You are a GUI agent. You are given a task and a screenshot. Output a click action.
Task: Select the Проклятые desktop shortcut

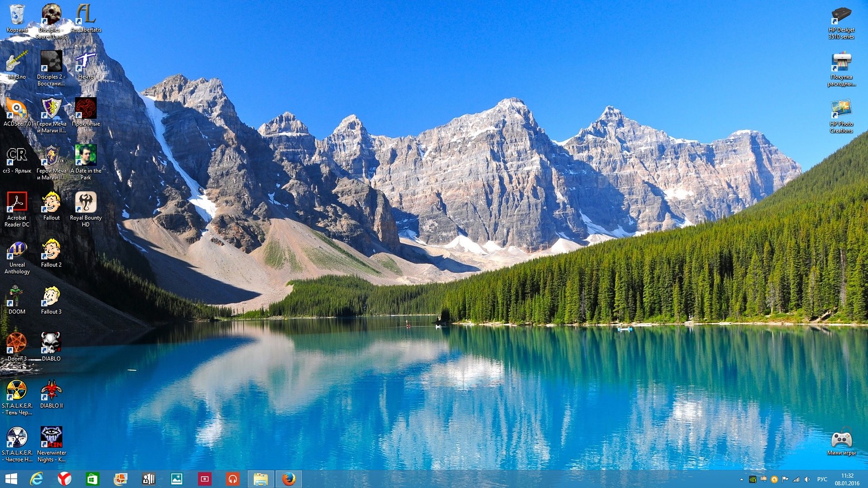[x=86, y=112]
